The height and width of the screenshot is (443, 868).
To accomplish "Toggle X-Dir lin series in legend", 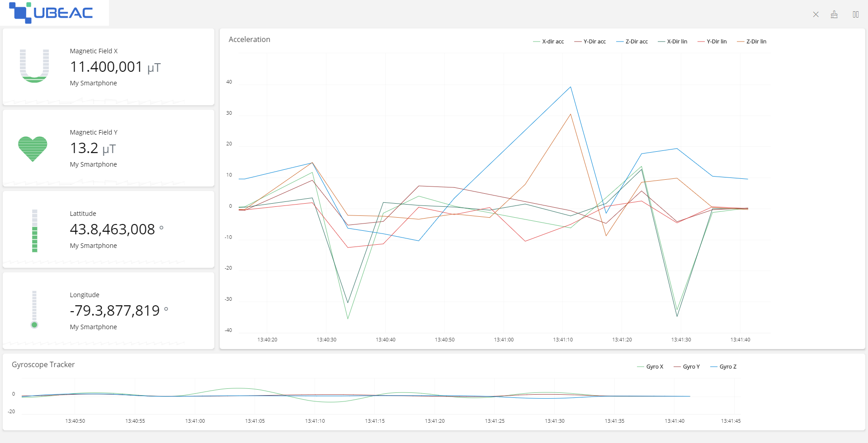I will [x=672, y=42].
